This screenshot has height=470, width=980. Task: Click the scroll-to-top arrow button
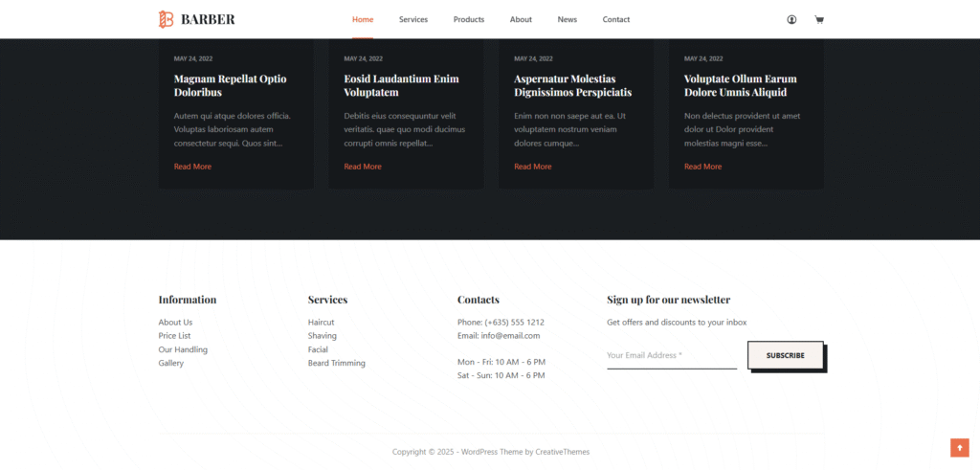959,447
